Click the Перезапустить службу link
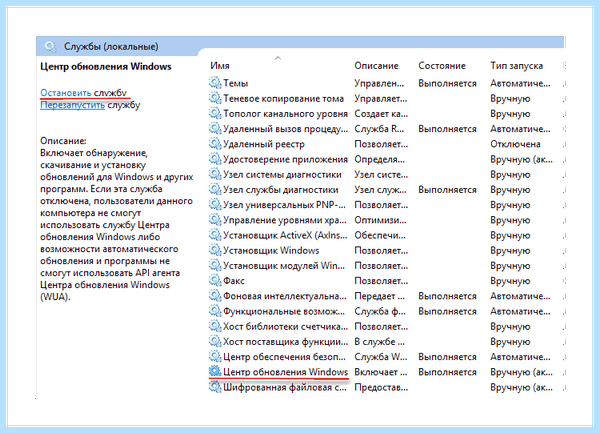Viewport: 600px width, 433px height. pos(90,105)
